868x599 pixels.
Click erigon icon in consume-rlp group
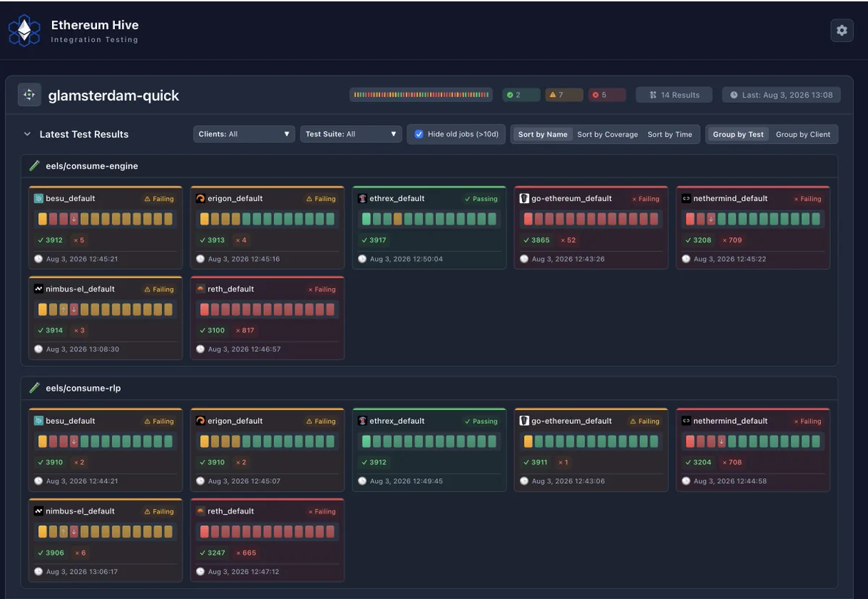[x=200, y=420]
